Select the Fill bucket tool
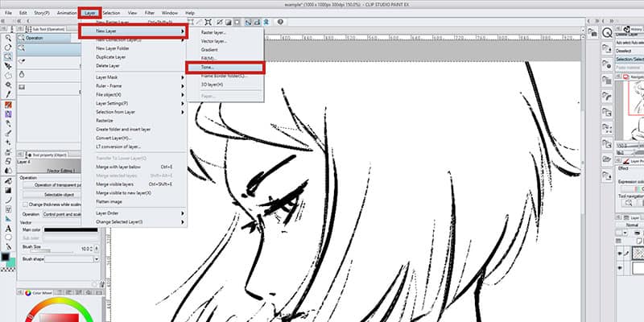 coord(8,180)
